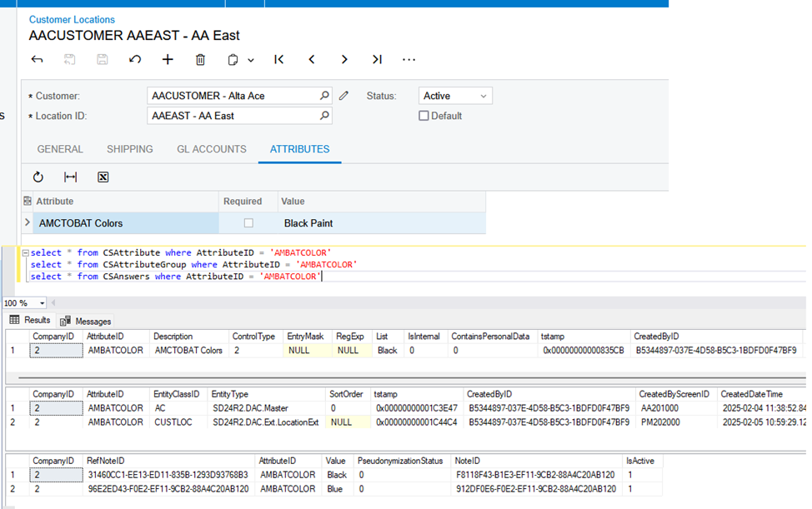Change the 100% zoom level selector
812x509 pixels.
(x=23, y=302)
